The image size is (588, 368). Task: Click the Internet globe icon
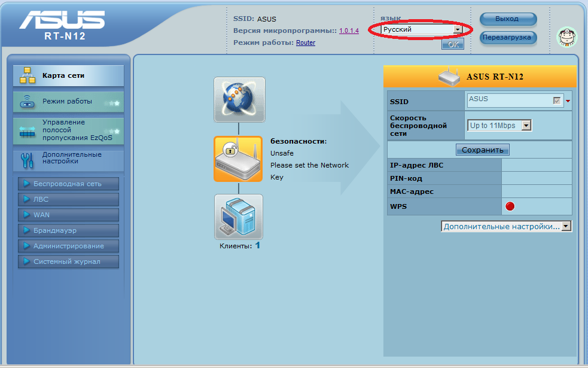[x=239, y=100]
